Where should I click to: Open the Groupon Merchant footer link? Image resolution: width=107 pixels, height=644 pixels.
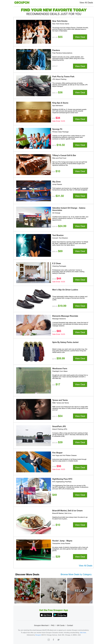tap(41, 625)
